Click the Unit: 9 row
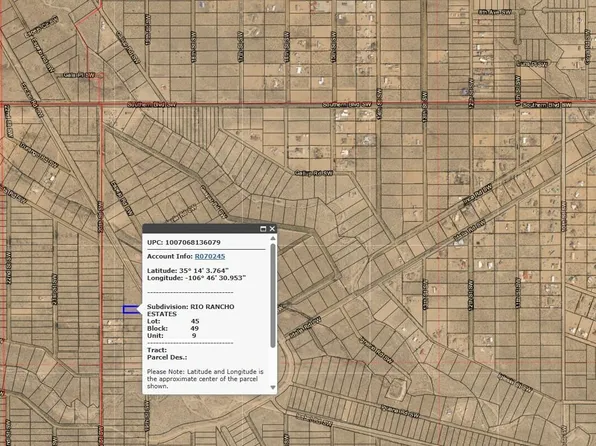 tap(172, 336)
